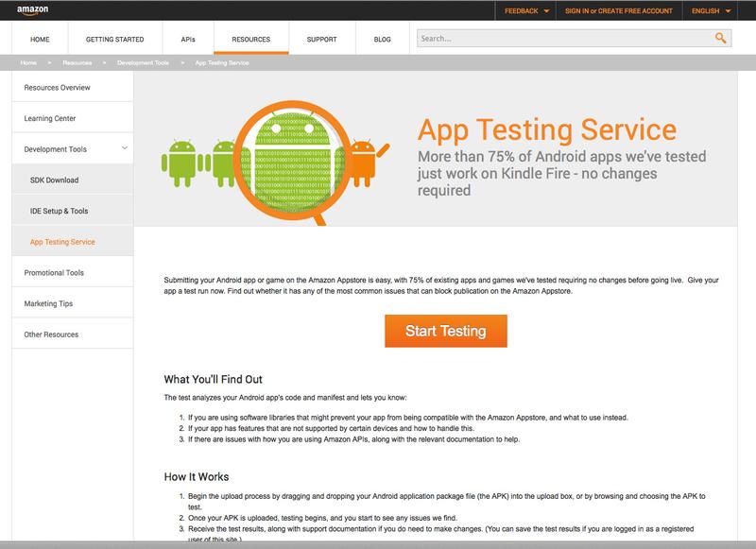756x549 pixels.
Task: Go to the Home tab
Action: click(40, 39)
